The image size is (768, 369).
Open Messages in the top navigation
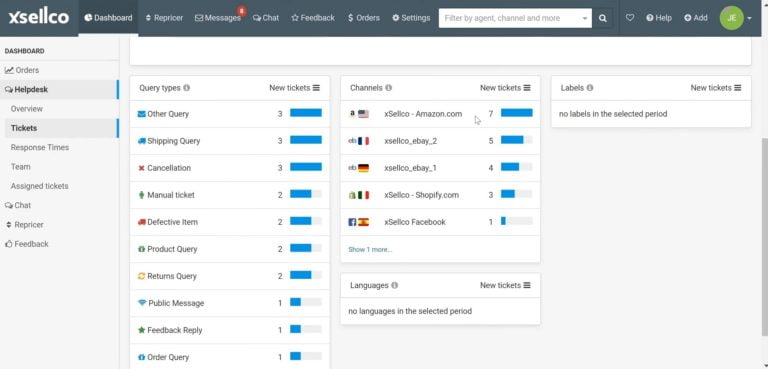pos(218,18)
